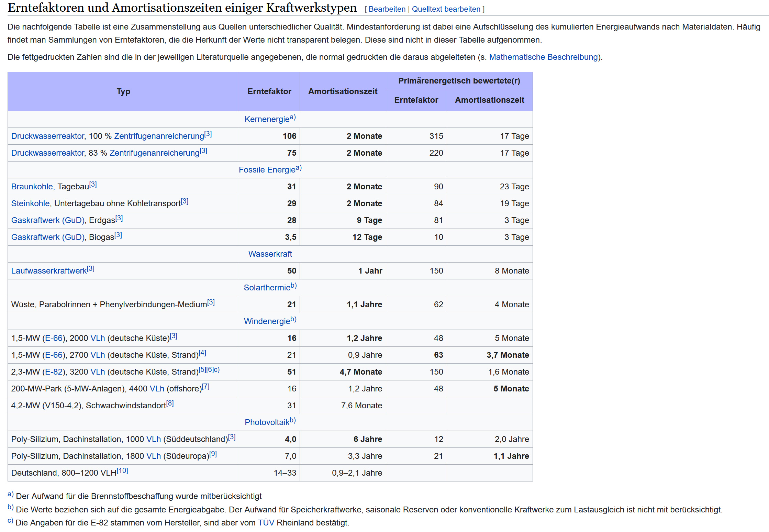Click the Wasserkraft heading link
This screenshot has height=532, width=769.
270,254
